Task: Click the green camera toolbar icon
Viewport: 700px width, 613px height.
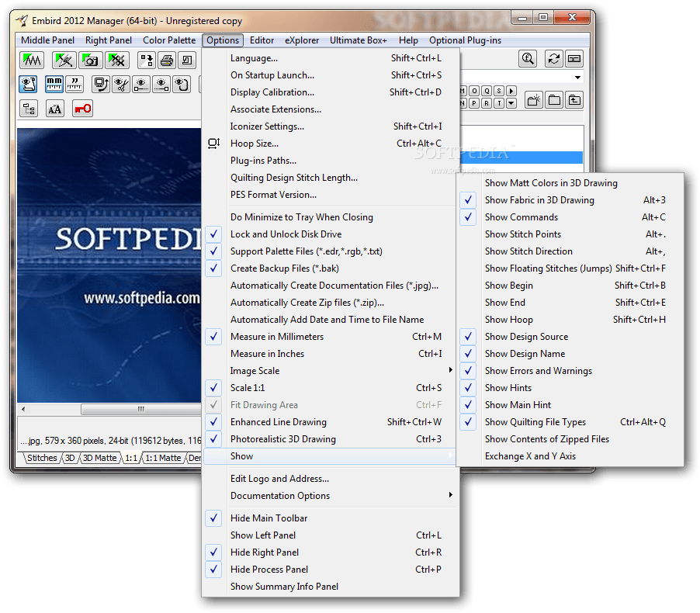Action: (91, 60)
